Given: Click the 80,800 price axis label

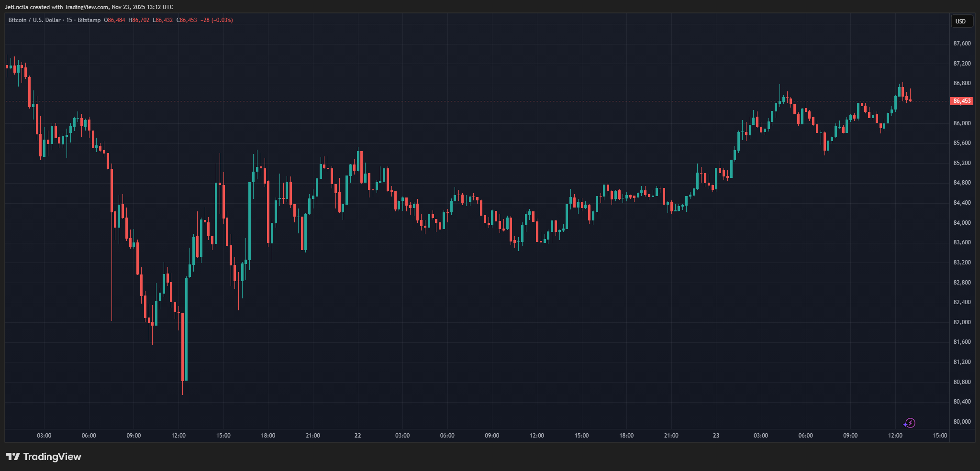Looking at the screenshot, I should (962, 382).
